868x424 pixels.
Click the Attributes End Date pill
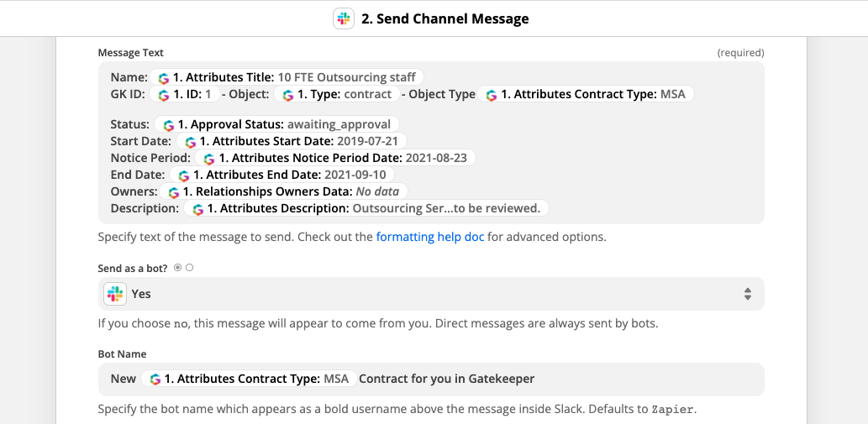(281, 175)
